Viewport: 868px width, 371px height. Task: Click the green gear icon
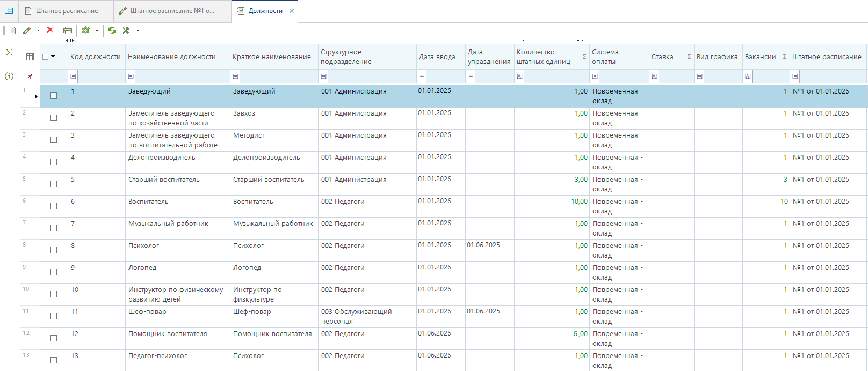(x=85, y=31)
